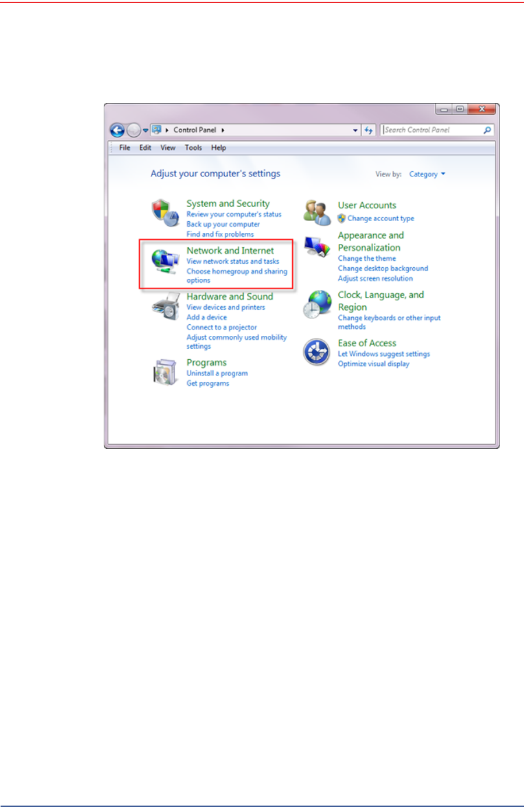Click Back up your computer
The width and height of the screenshot is (524, 812).
223,224
